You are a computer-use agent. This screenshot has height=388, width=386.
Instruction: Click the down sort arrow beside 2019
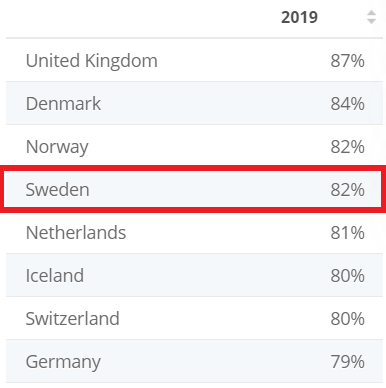click(371, 21)
